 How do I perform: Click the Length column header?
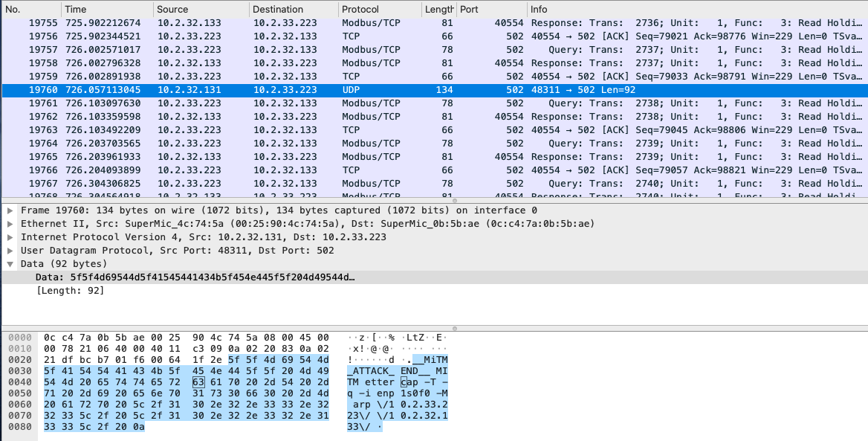point(439,10)
